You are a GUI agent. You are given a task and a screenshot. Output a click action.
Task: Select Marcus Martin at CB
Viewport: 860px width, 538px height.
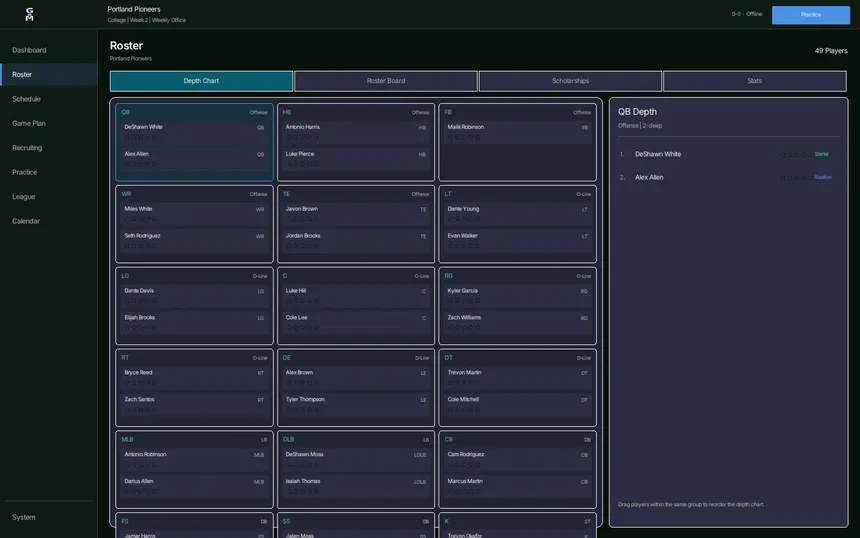(x=517, y=486)
